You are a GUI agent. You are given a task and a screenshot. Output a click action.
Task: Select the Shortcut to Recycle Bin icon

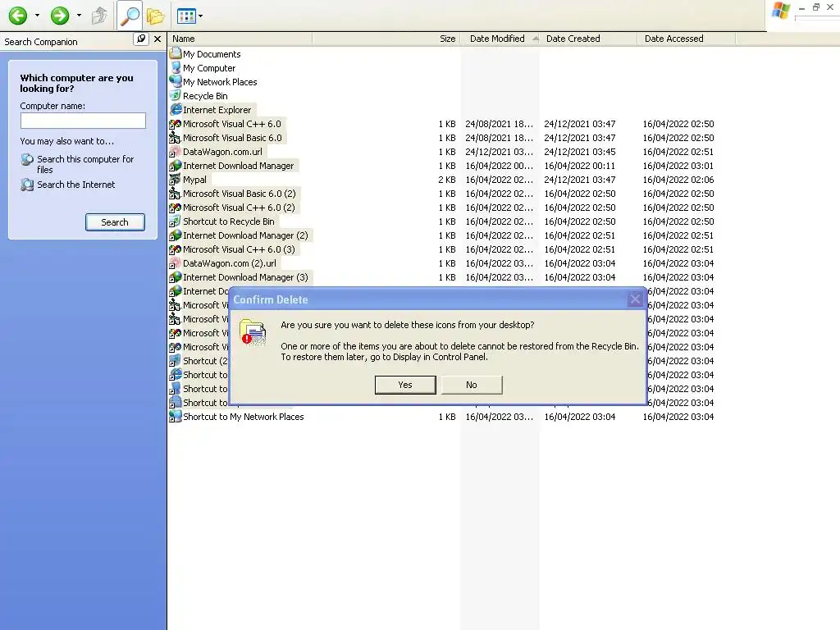(x=176, y=221)
